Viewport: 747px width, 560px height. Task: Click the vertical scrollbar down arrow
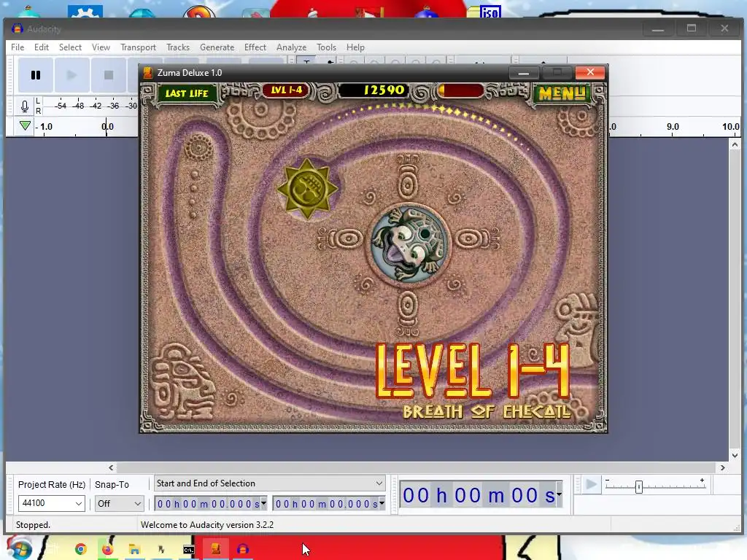(735, 455)
